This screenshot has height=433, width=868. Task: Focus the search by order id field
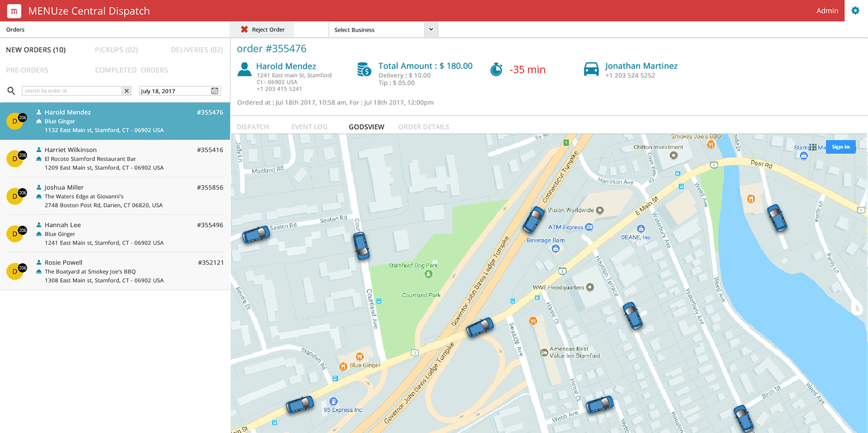[72, 91]
